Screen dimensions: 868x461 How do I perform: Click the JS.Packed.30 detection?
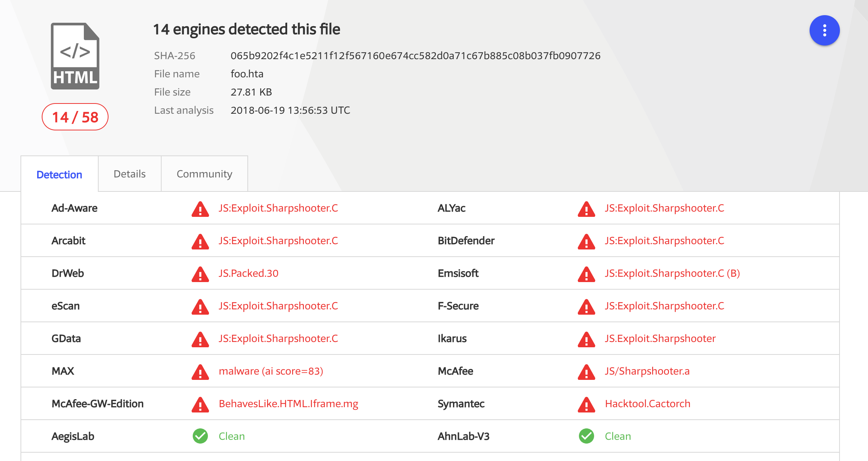(248, 273)
